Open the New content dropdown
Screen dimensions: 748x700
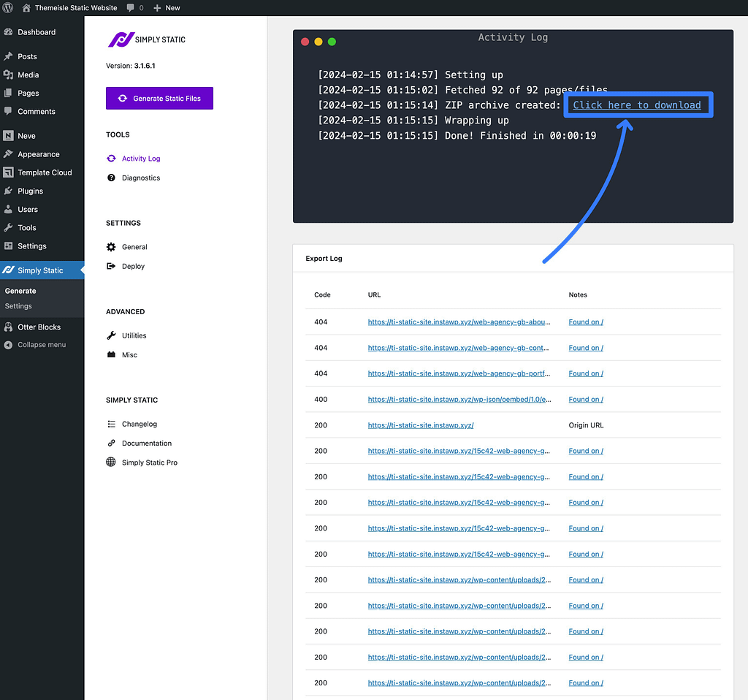tap(167, 7)
